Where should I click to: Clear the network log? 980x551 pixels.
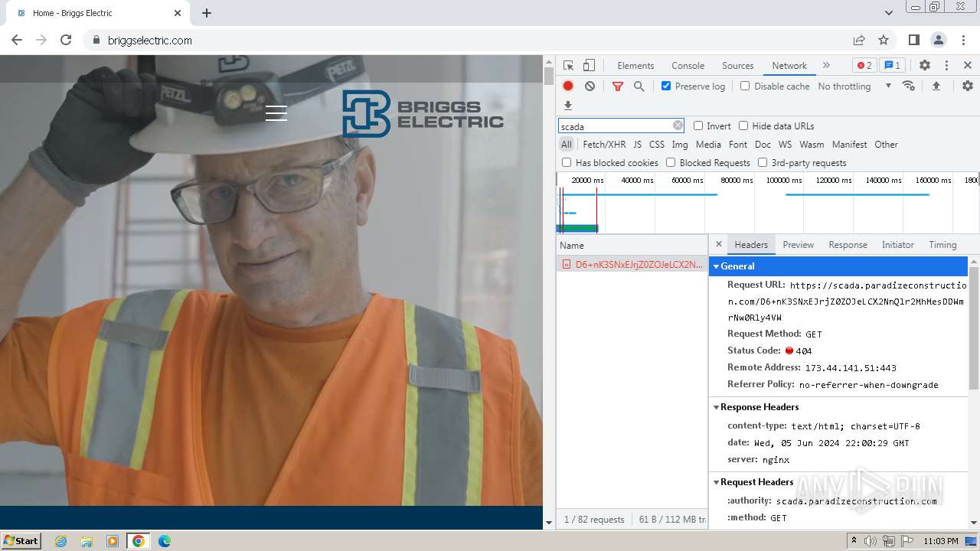[590, 86]
